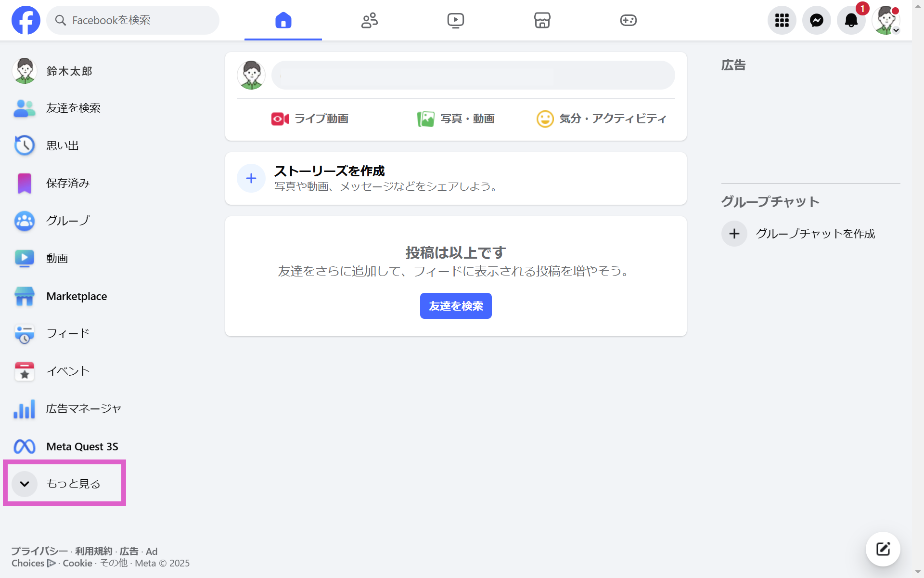
Task: Open プライバシー footer link
Action: coord(39,551)
